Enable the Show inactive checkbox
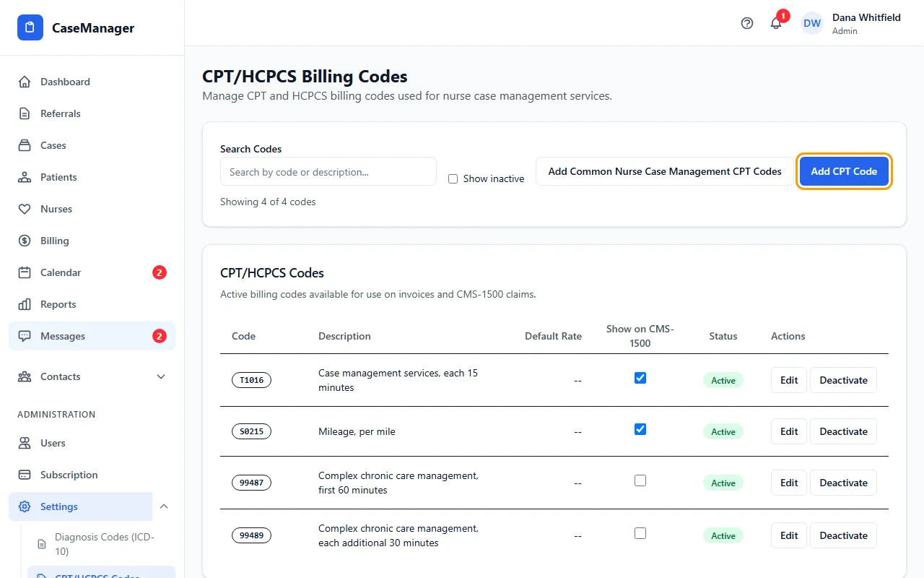 pyautogui.click(x=453, y=178)
